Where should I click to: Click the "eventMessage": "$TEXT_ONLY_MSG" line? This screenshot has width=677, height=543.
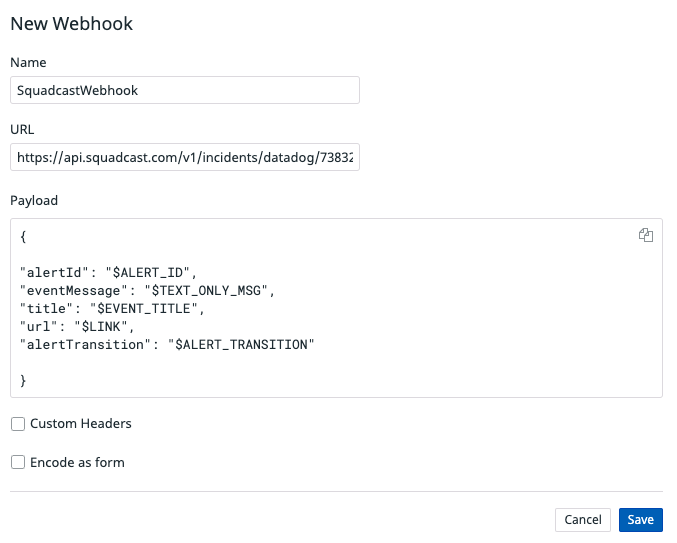[x=147, y=291]
